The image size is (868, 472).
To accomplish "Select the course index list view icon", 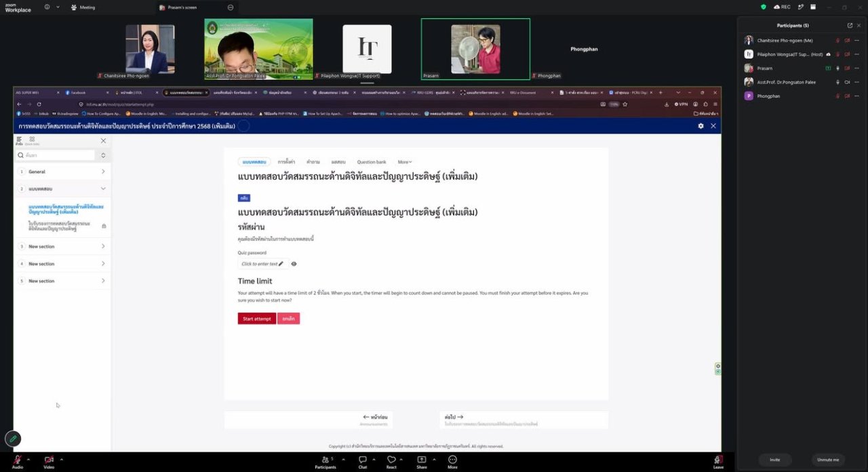I will pos(19,140).
